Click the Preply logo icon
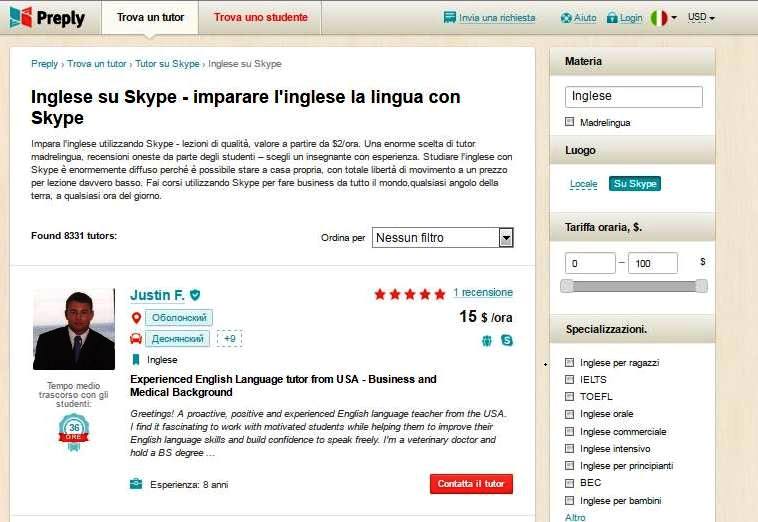Viewport: 758px width, 522px height. [x=21, y=17]
